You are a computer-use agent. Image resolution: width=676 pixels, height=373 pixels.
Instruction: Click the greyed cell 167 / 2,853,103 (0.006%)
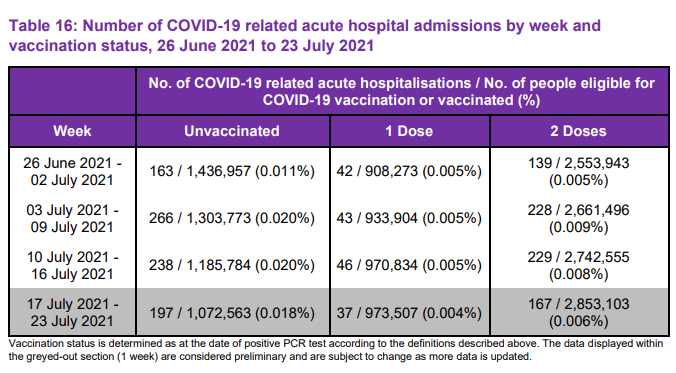[x=579, y=312]
